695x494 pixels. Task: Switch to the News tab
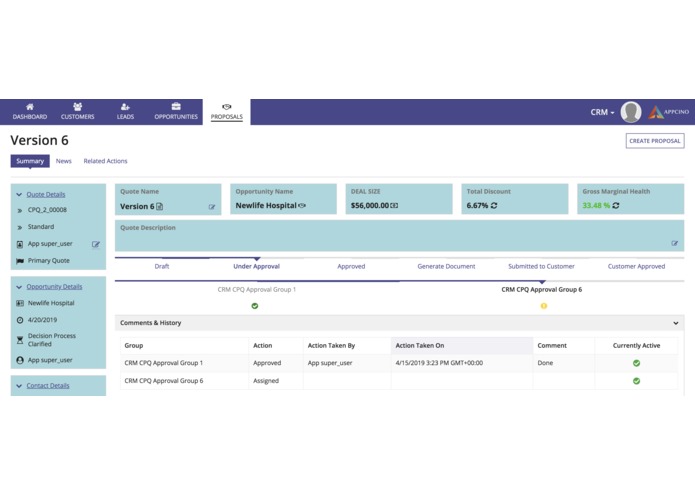[x=63, y=161]
